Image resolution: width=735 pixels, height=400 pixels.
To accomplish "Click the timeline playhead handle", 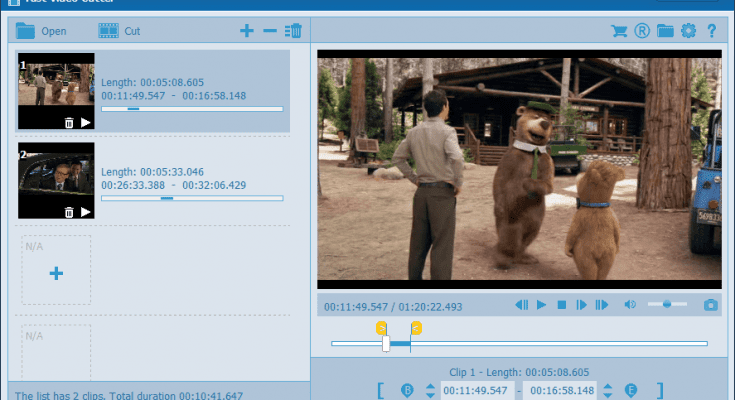I will pyautogui.click(x=386, y=344).
